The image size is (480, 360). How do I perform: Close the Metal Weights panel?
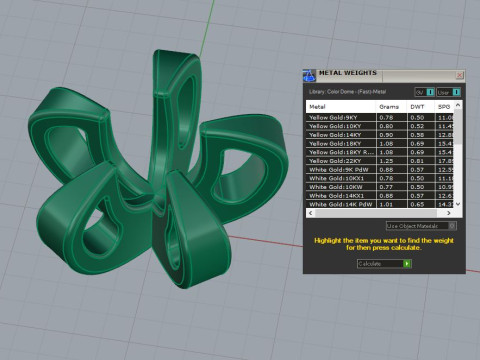click(459, 75)
